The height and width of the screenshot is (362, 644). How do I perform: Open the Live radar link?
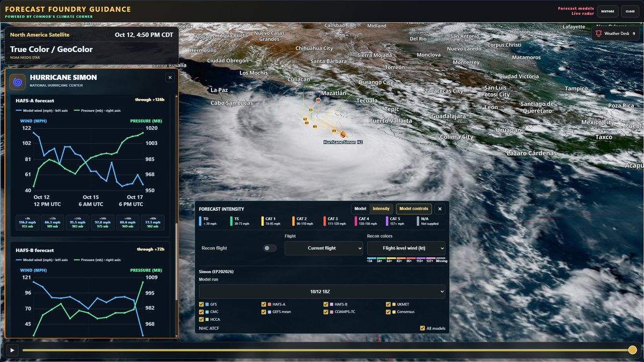point(583,13)
